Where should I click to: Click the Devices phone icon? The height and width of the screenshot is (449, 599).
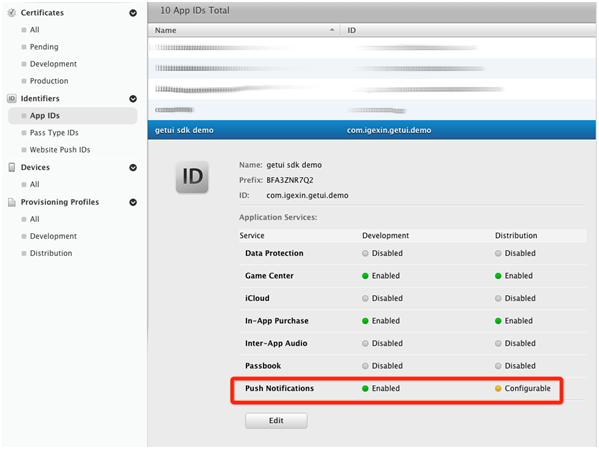pyautogui.click(x=12, y=167)
